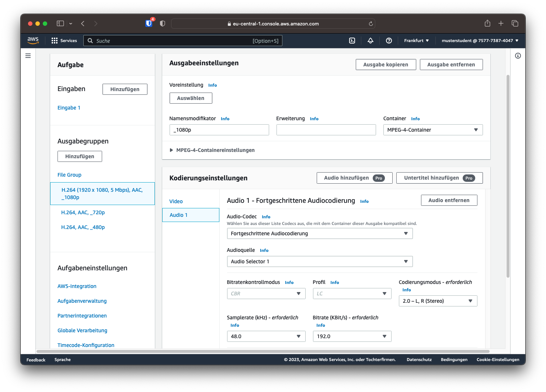Open Info link for Container

[415, 119]
